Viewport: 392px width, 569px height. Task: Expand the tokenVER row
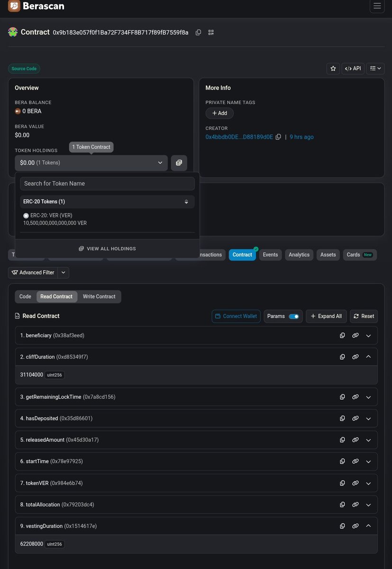tap(368, 483)
